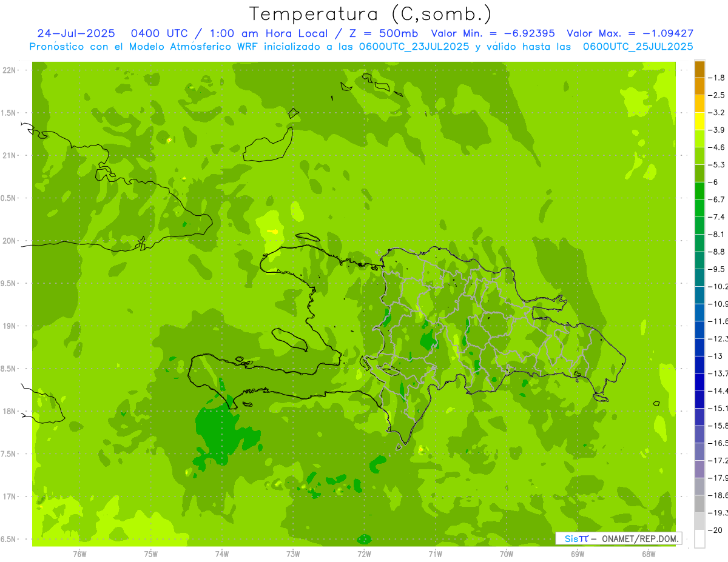Click the '-8.1' colorbar label

coord(716,234)
